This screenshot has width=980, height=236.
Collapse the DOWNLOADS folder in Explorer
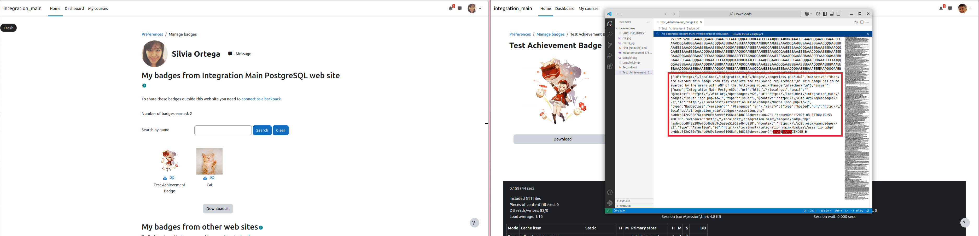click(x=634, y=28)
